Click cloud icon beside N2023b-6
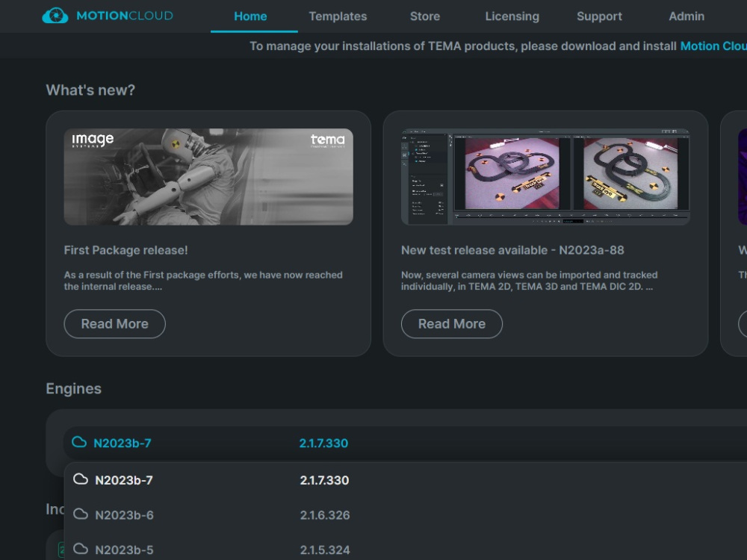Screen dimensions: 747x560 pyautogui.click(x=81, y=514)
